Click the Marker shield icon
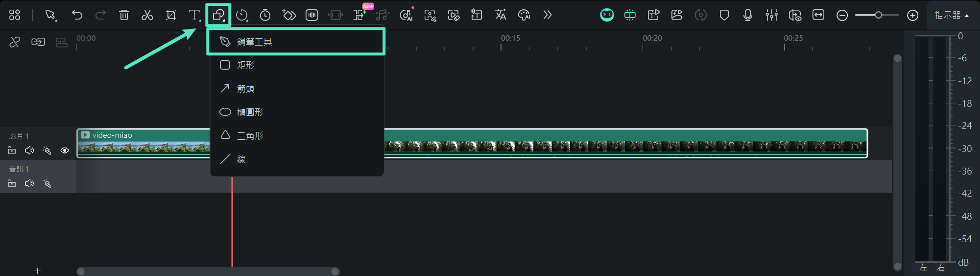The height and width of the screenshot is (276, 980). click(x=724, y=15)
